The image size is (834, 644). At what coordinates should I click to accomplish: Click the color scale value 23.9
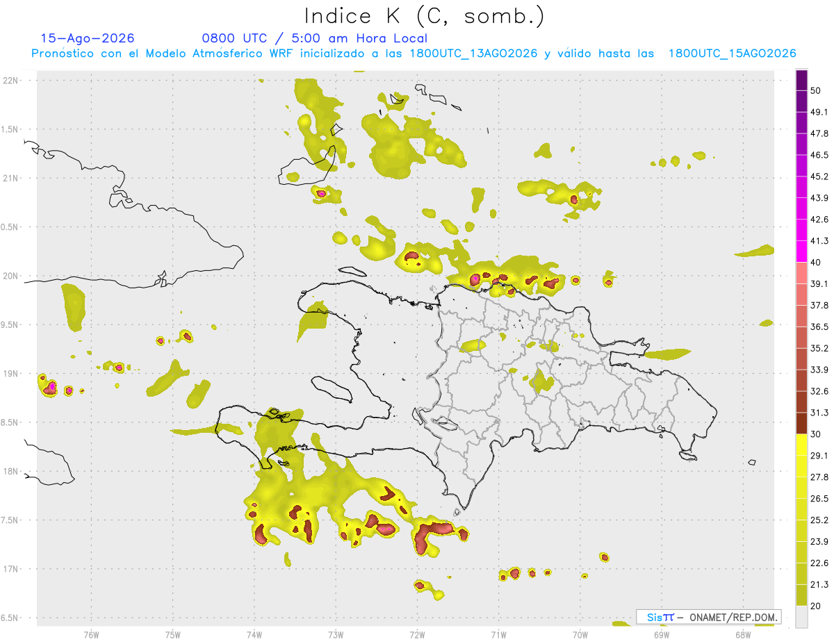coord(819,542)
